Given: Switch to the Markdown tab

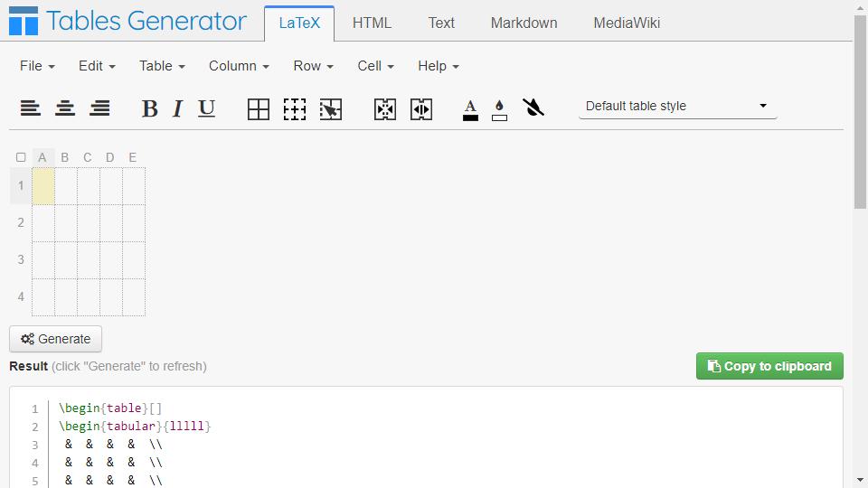Looking at the screenshot, I should pyautogui.click(x=524, y=23).
